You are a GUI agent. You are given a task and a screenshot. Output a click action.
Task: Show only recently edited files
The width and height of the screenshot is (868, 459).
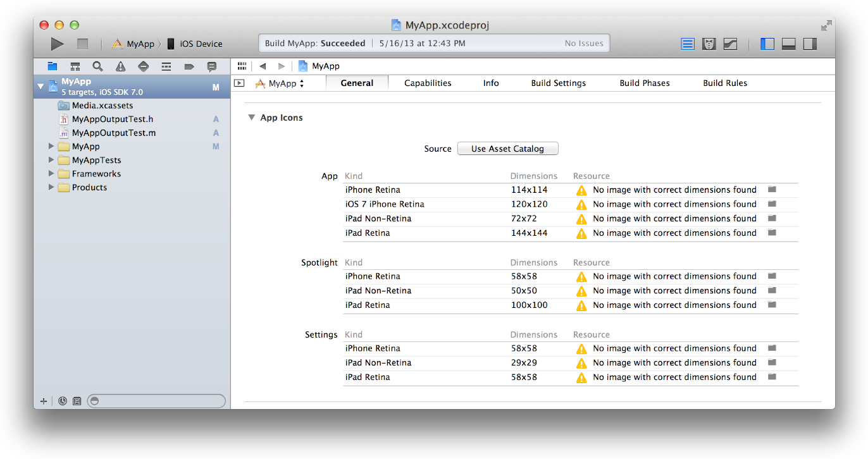pos(63,401)
